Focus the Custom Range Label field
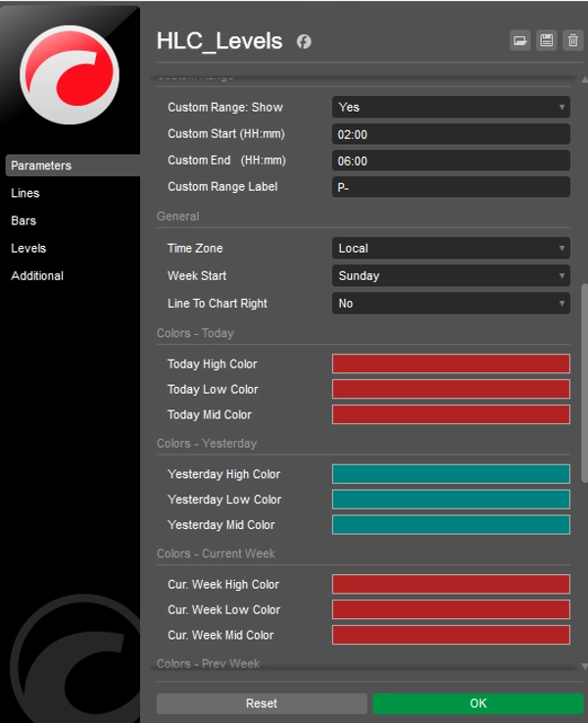588x723 pixels. tap(451, 187)
